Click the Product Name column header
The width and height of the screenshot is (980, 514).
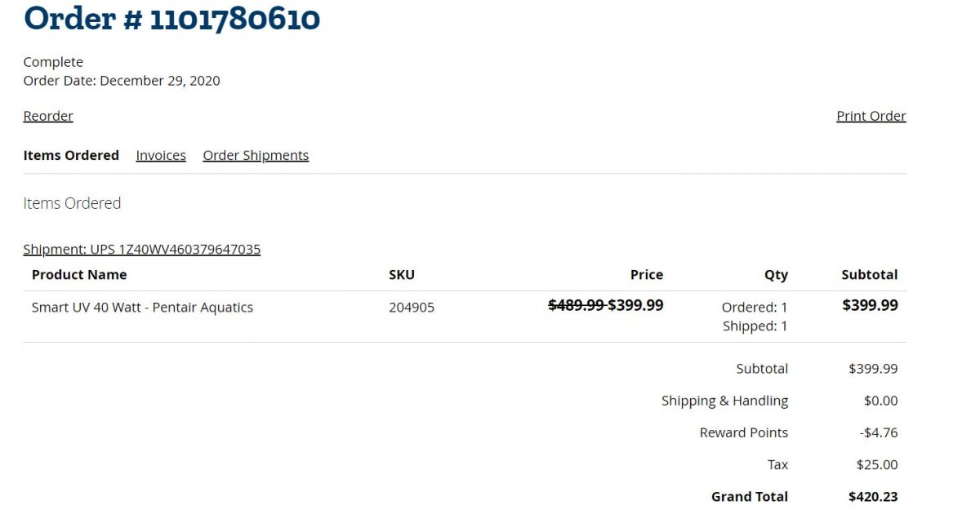(x=79, y=275)
